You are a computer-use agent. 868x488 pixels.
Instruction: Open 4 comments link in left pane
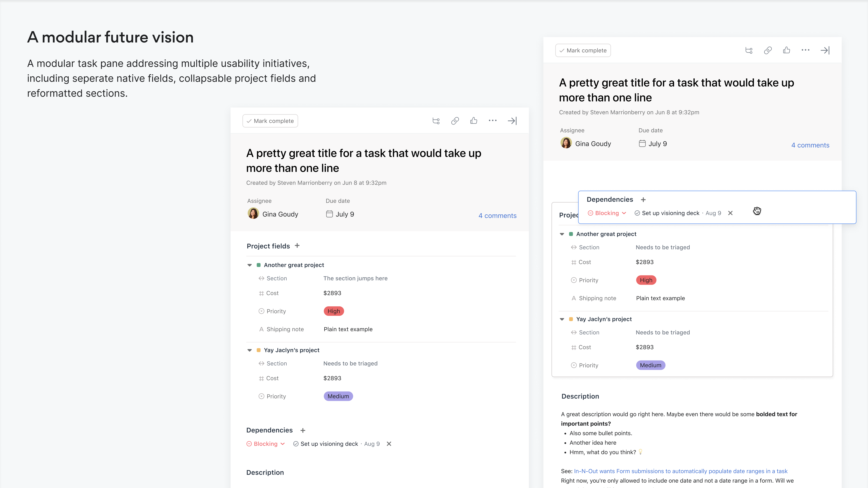497,216
